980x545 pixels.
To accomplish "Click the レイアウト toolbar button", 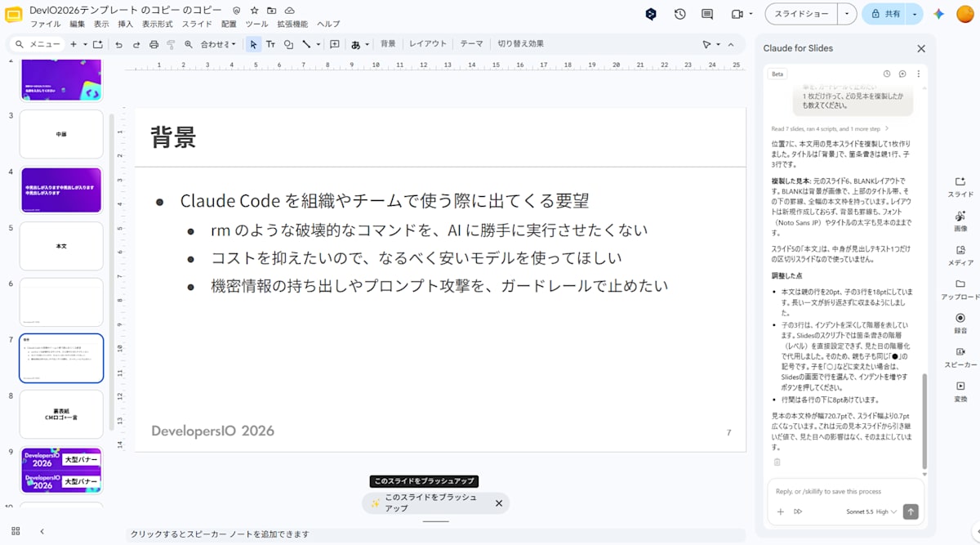I will 428,44.
